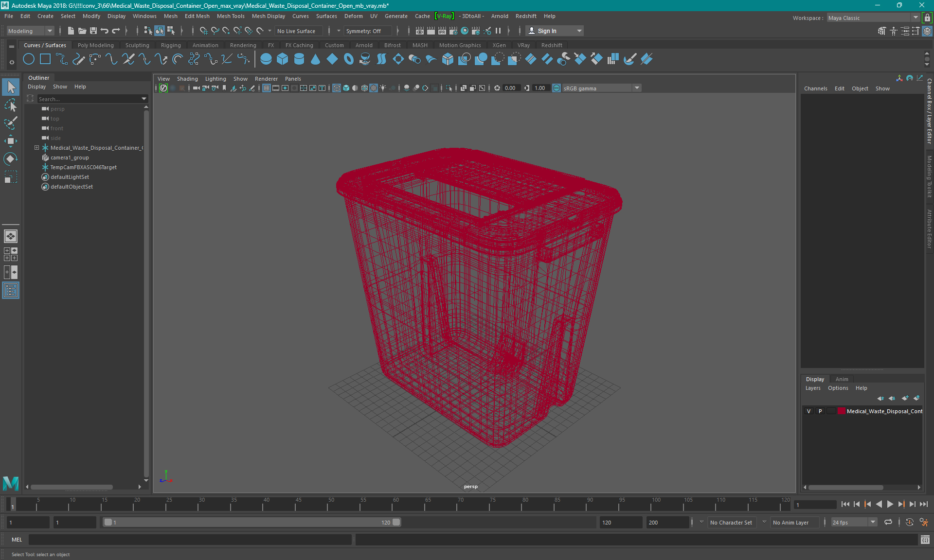
Task: Open the viewport Shading menu
Action: tap(187, 79)
